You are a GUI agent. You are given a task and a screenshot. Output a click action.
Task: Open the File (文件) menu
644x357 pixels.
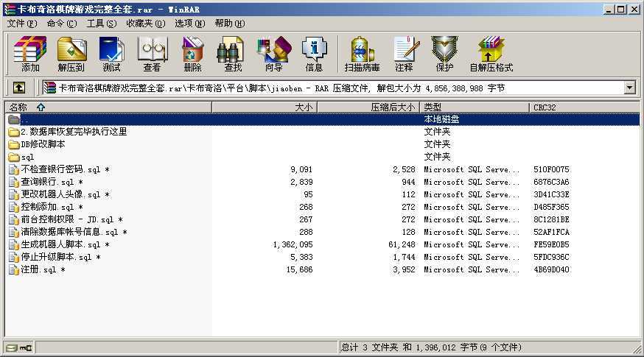tap(22, 24)
